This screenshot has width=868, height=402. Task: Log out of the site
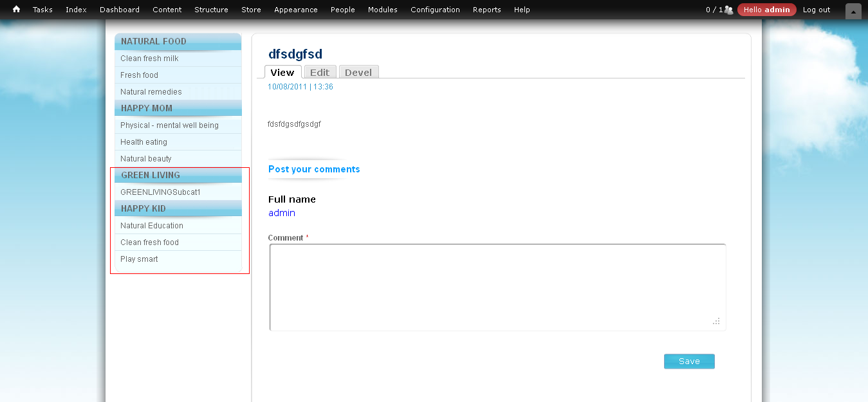816,10
